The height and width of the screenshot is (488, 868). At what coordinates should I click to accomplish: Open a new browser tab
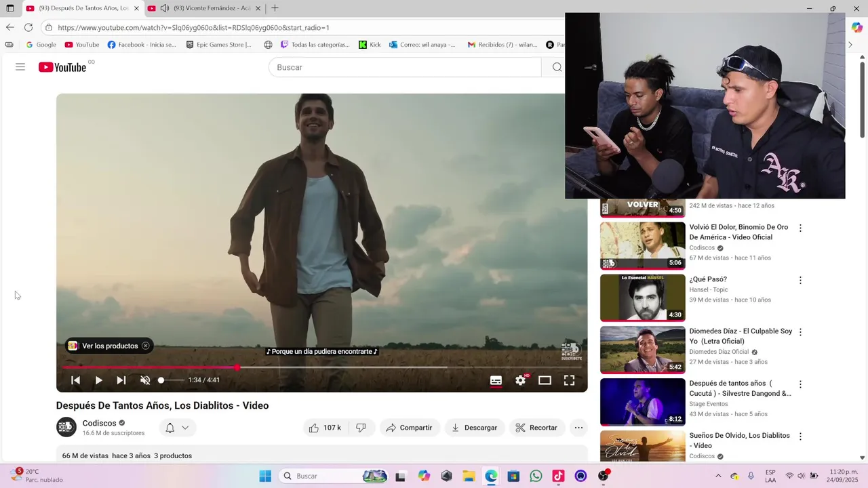click(275, 8)
